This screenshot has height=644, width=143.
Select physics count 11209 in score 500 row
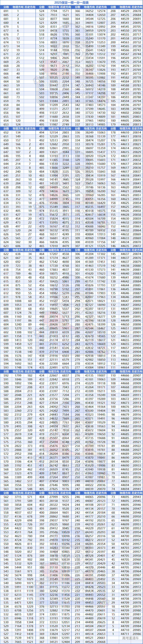(x=53, y=105)
